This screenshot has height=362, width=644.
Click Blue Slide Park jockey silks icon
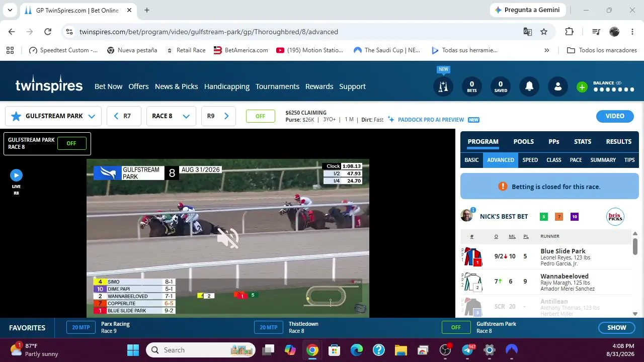(472, 257)
